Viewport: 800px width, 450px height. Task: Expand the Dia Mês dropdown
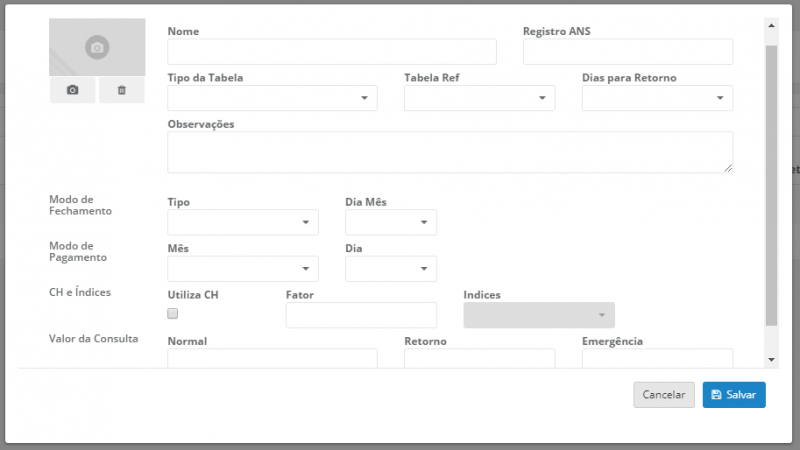[x=390, y=222]
